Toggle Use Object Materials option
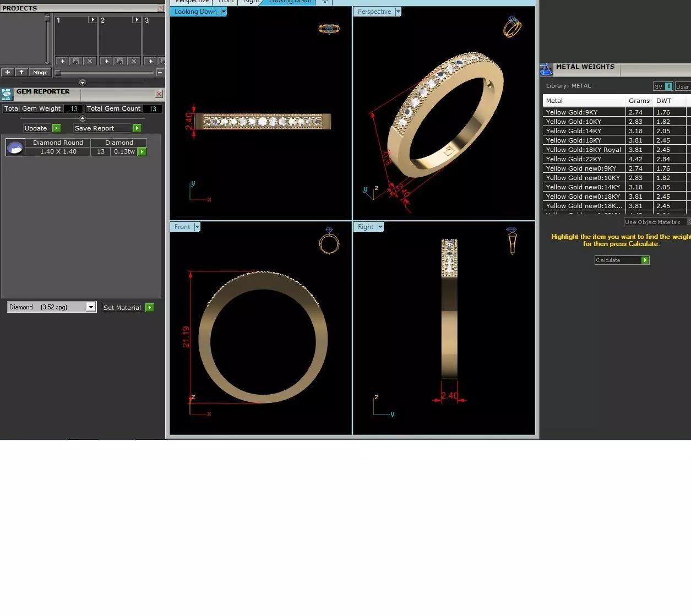This screenshot has height=616, width=691. [657, 222]
